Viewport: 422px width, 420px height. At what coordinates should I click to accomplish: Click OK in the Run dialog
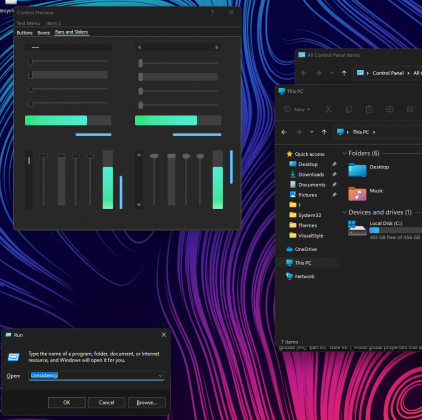click(67, 402)
